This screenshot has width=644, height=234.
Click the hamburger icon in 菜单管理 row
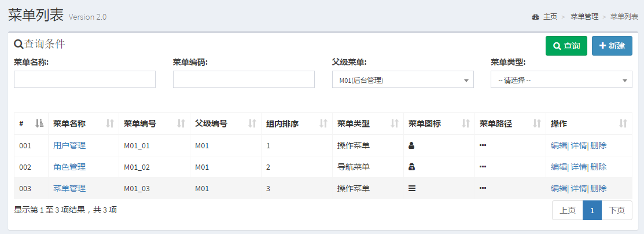(412, 188)
